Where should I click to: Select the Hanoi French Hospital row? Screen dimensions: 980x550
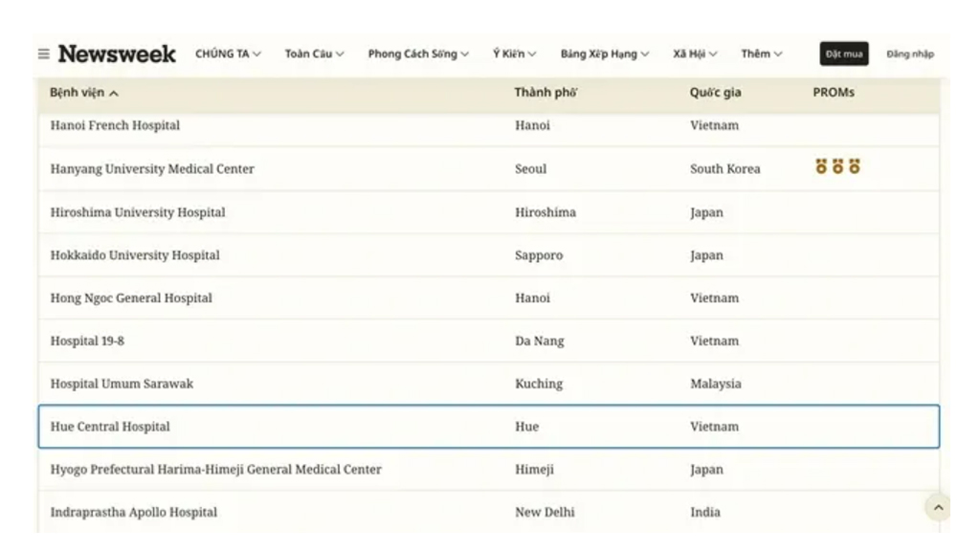[x=489, y=129]
